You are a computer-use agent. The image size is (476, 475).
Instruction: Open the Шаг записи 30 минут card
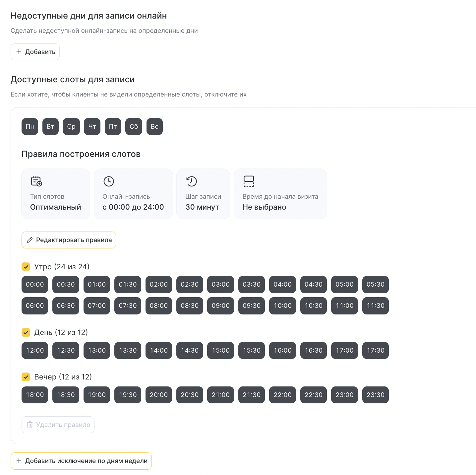(203, 194)
